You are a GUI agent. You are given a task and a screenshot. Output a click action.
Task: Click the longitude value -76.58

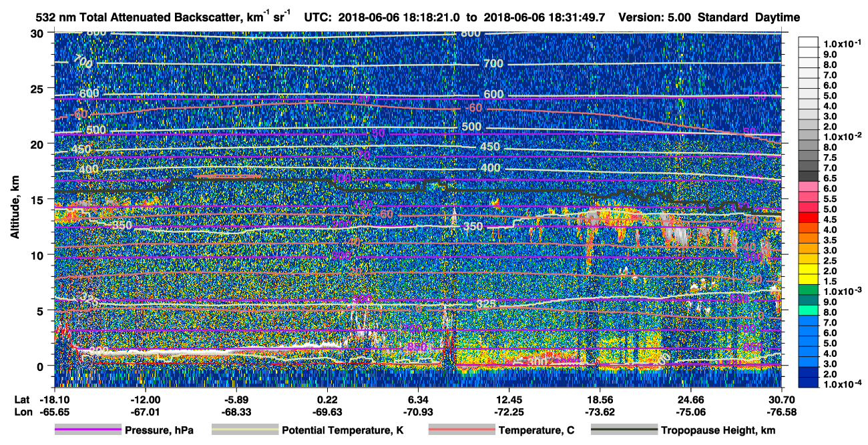[781, 412]
